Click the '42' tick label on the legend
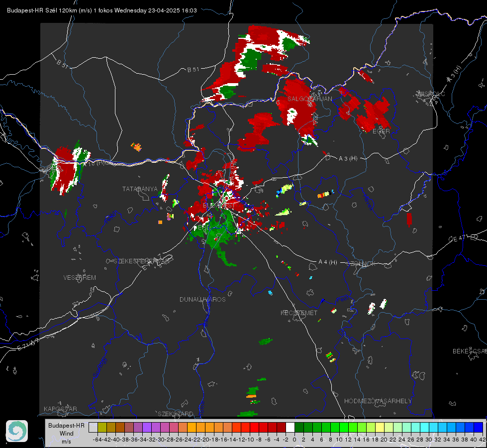Image resolution: width=487 pixels, height=448 pixels. pyautogui.click(x=482, y=440)
